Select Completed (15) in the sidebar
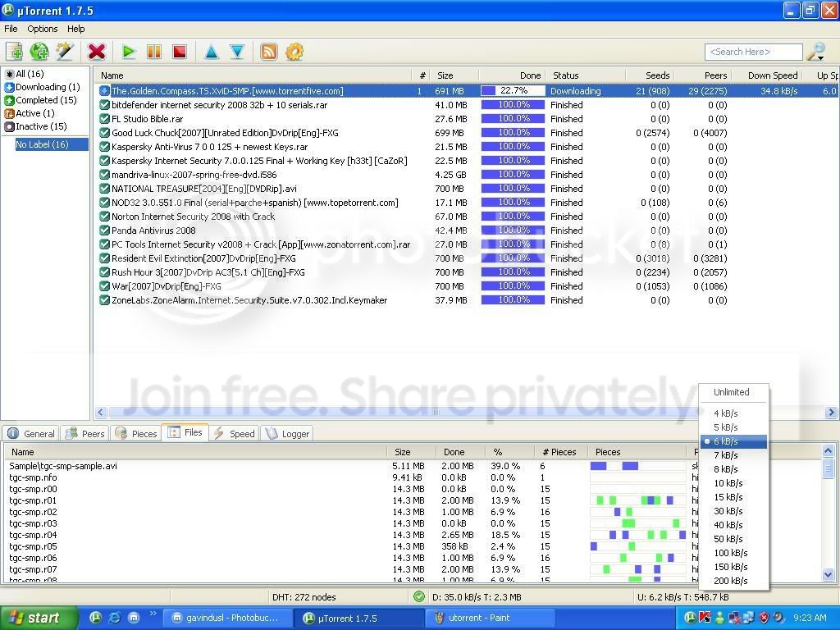 (x=41, y=100)
